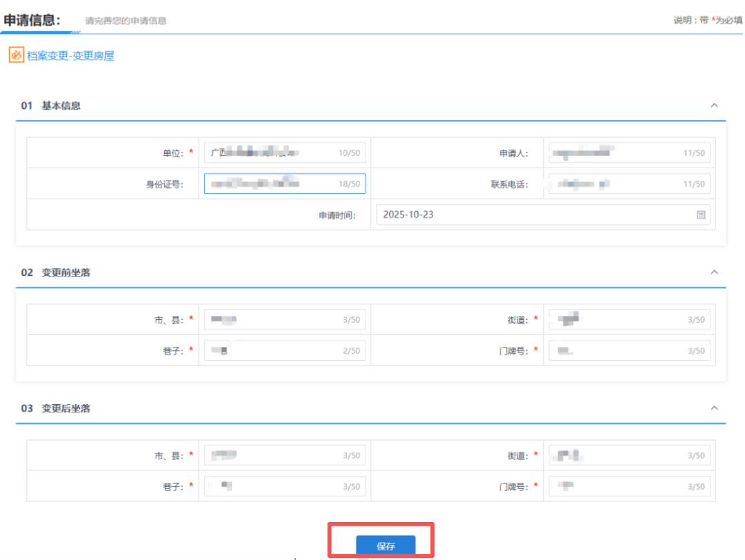Collapse the 03 变更后坐落 section
Image resolution: width=745 pixels, height=560 pixels.
(715, 408)
